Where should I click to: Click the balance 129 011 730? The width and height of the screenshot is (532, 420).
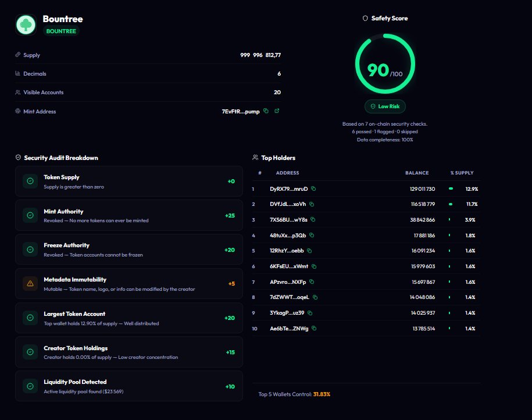423,189
